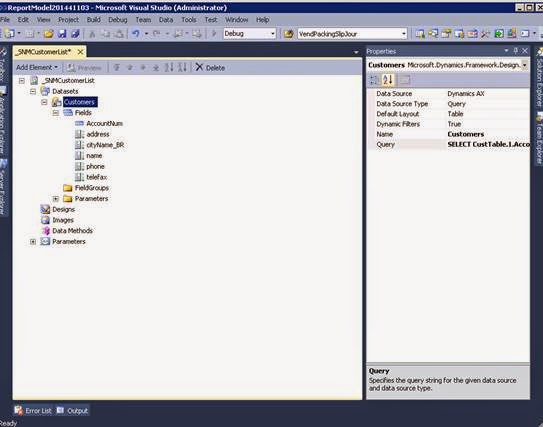Viewport: 543px width, 427px height.
Task: Open the Data menu
Action: 166,20
